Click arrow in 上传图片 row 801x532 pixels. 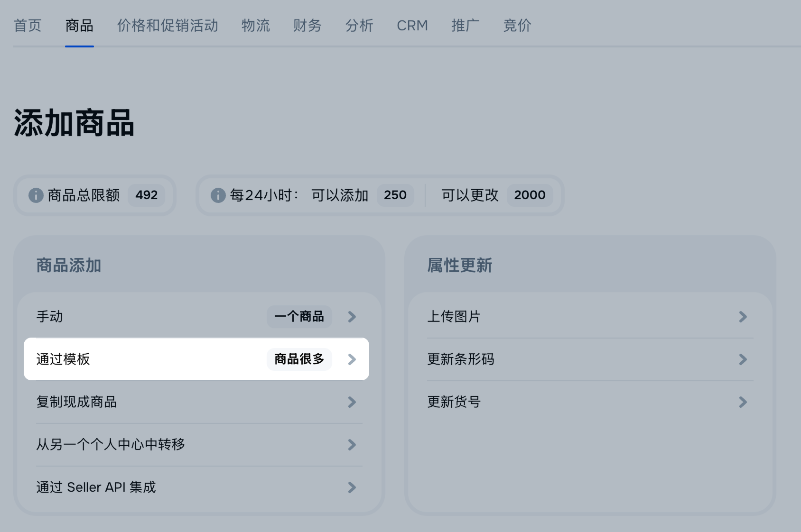743,317
